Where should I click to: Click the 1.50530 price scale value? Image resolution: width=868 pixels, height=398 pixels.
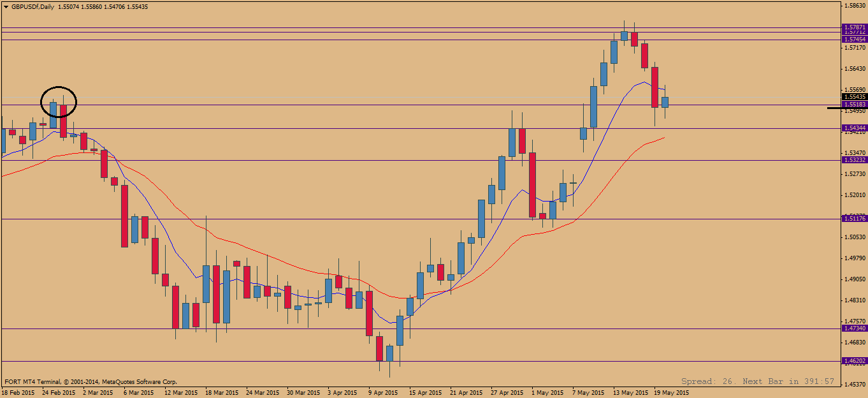pyautogui.click(x=855, y=237)
